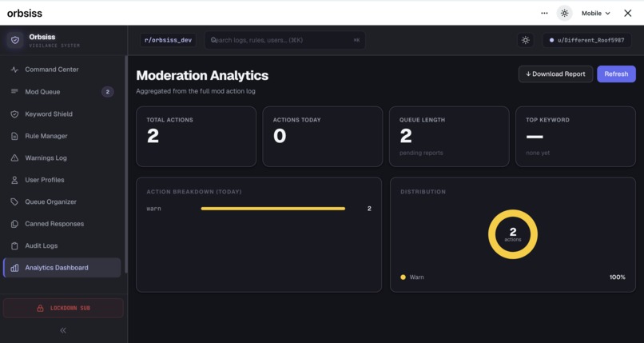Navigate to Queue Organizer
This screenshot has height=343, width=644.
[62, 201]
